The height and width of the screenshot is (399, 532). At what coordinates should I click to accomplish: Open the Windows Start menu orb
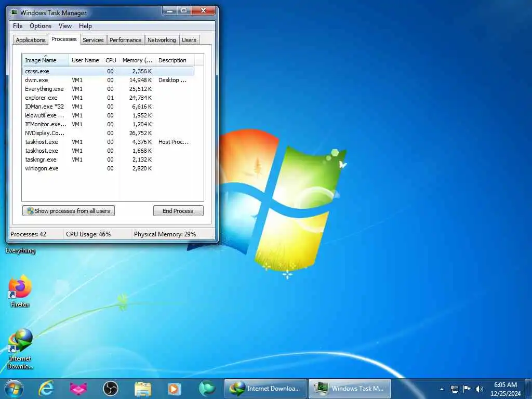click(14, 389)
